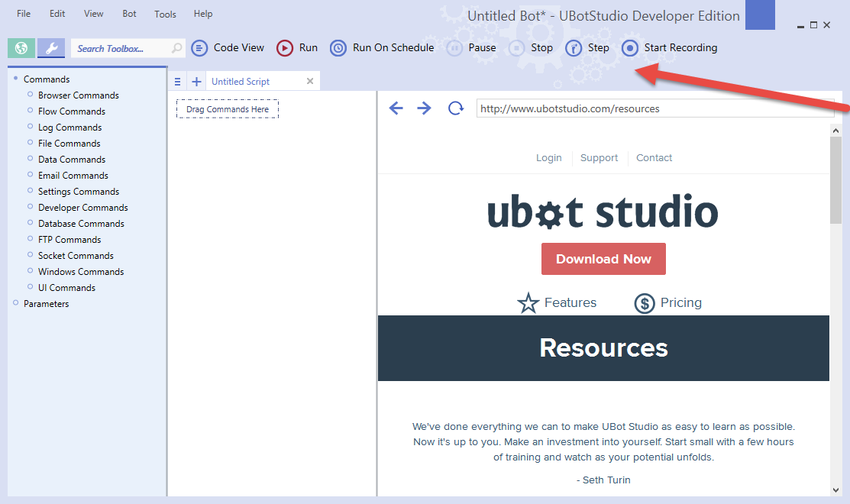
Task: Add a new script tab with plus icon
Action: [196, 82]
